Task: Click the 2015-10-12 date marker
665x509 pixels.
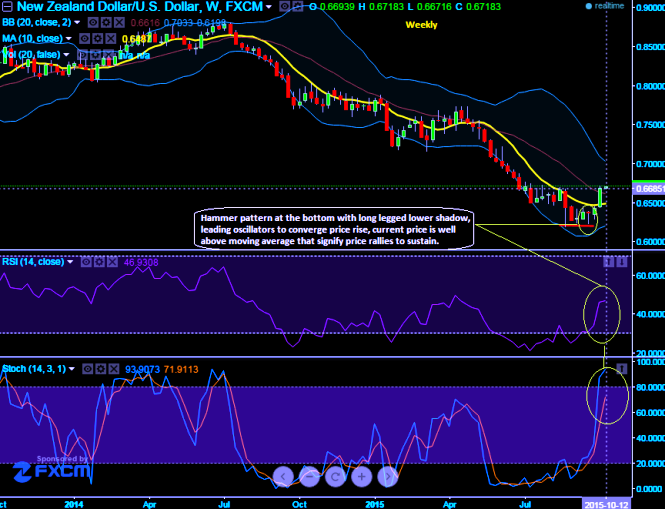Action: coord(606,502)
